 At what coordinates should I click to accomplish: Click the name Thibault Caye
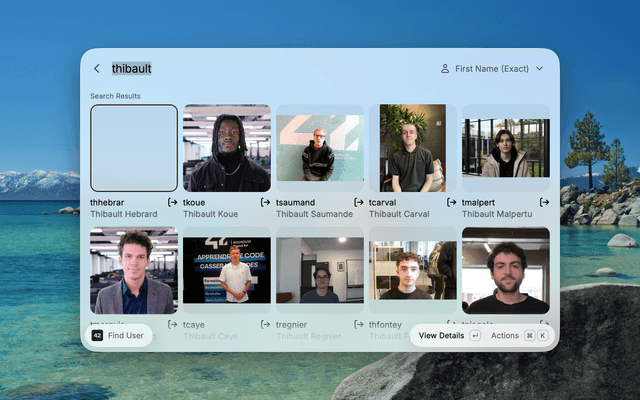coord(210,336)
